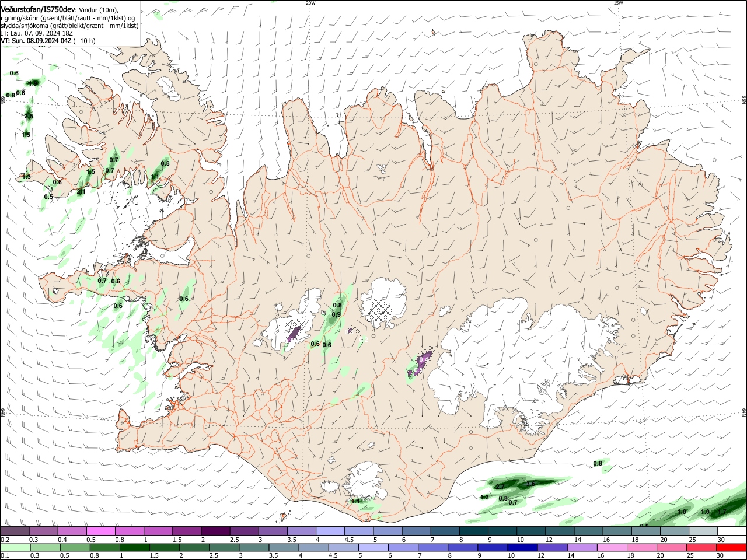
Task: Click the "10" label in lower legend
Action: (511, 555)
